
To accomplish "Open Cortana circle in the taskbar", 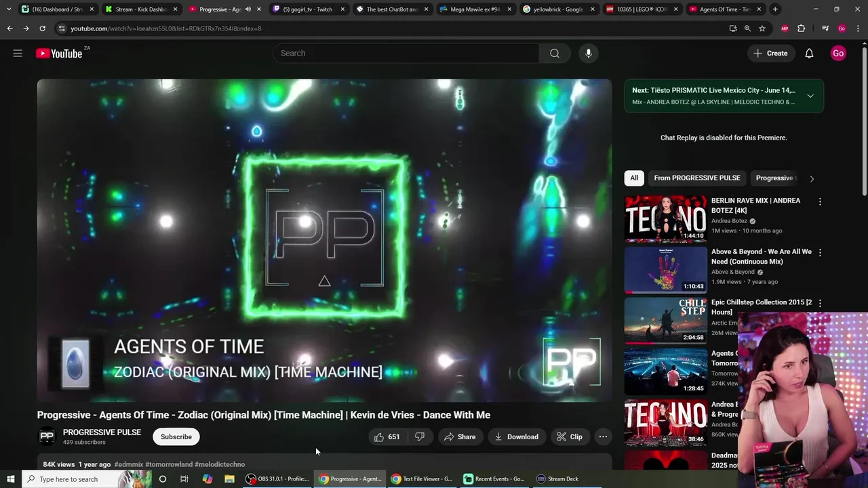I will tap(162, 479).
